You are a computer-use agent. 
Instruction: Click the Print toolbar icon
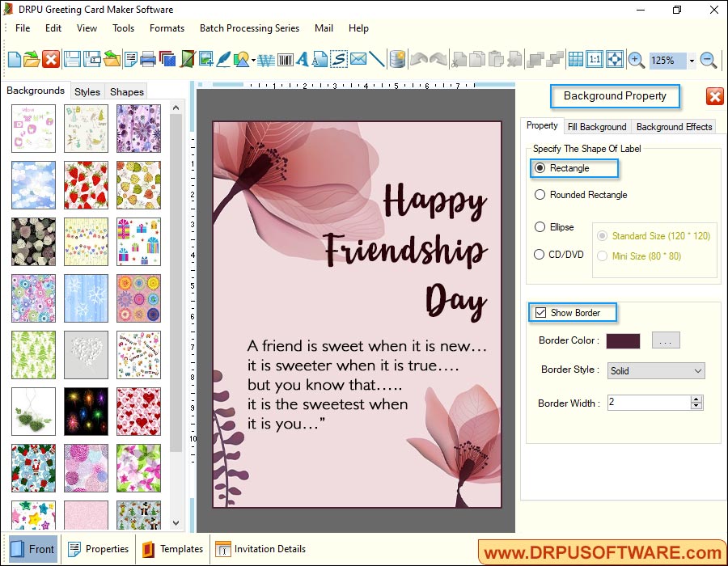147,59
